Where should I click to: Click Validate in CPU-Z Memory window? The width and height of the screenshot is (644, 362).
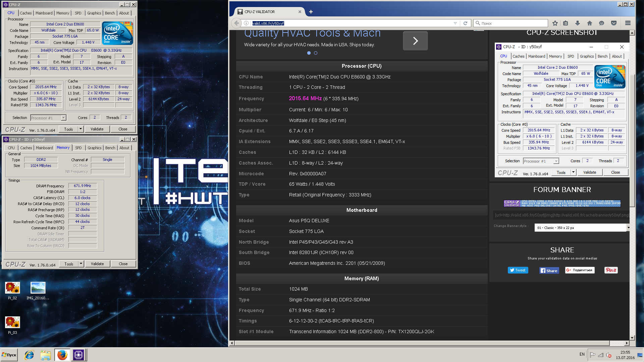pyautogui.click(x=97, y=264)
